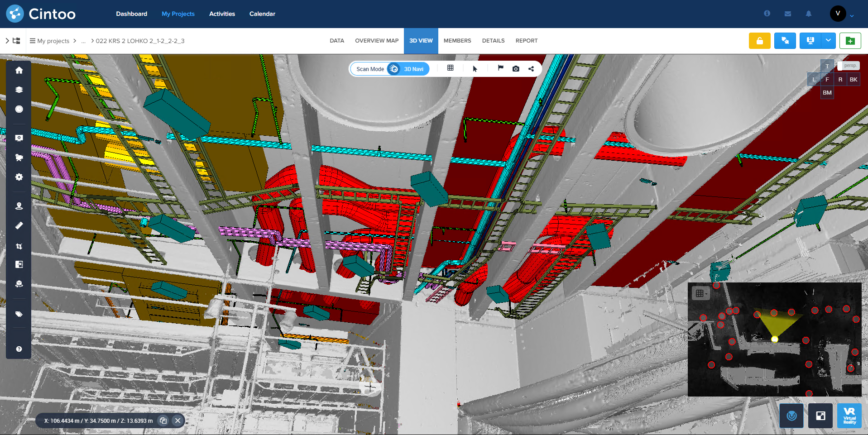
Task: Open the user avatar V menu
Action: 838,14
